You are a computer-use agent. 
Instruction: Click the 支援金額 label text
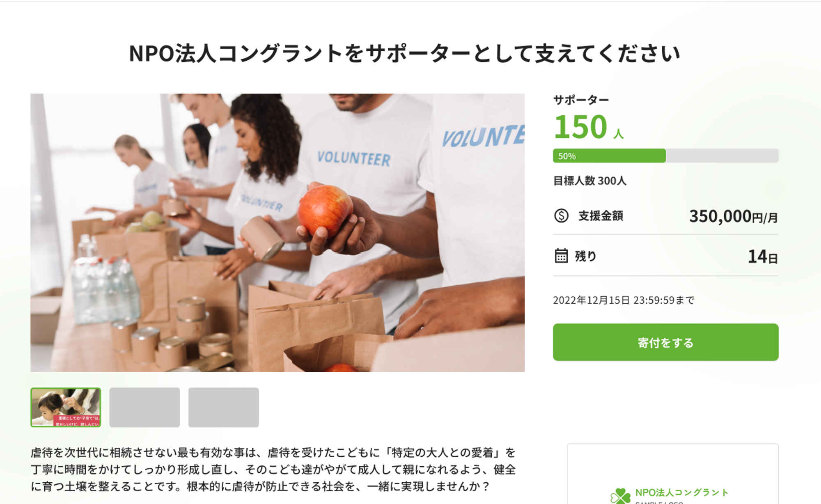pos(601,215)
